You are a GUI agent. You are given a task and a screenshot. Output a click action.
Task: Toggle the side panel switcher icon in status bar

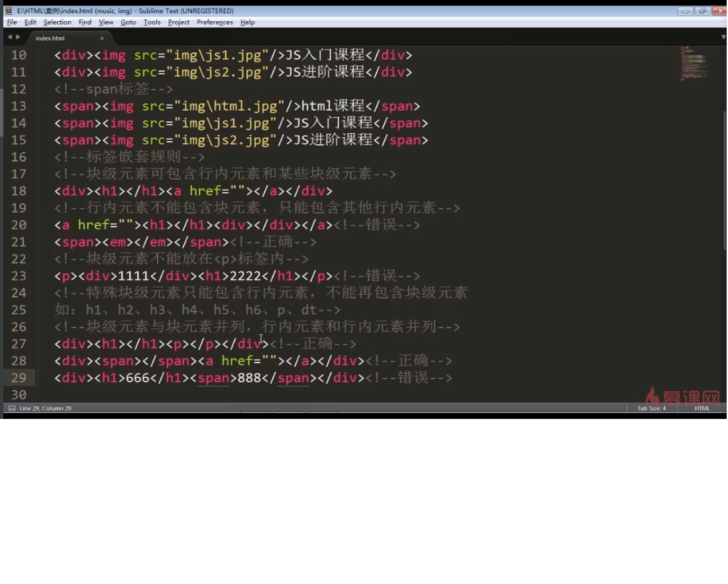pos(12,408)
